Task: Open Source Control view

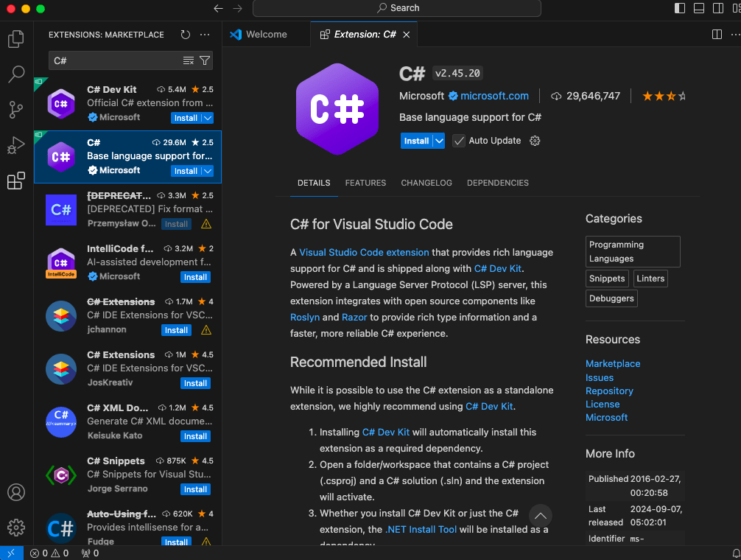Action: click(x=16, y=110)
